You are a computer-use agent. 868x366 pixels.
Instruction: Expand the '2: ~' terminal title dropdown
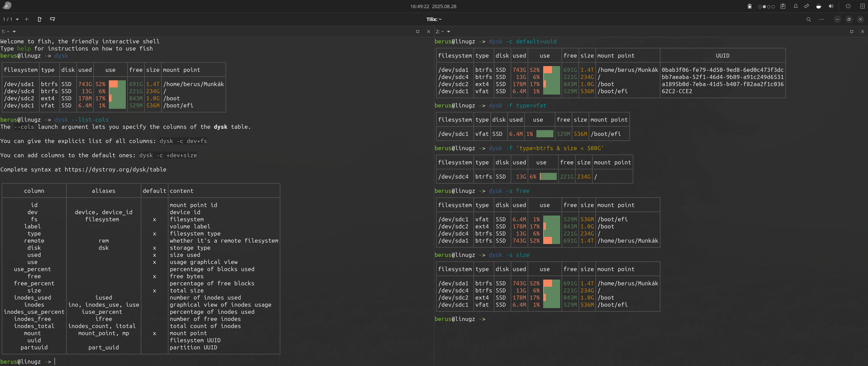[443, 32]
